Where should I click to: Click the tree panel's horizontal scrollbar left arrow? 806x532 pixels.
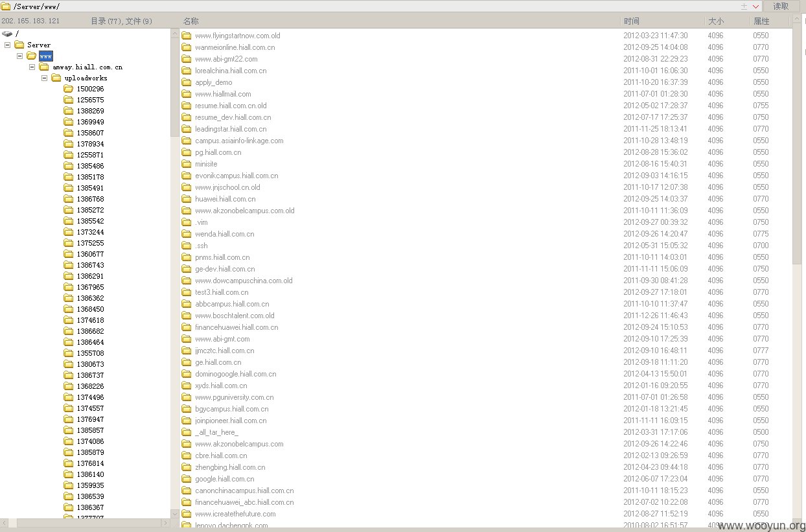tap(5, 522)
